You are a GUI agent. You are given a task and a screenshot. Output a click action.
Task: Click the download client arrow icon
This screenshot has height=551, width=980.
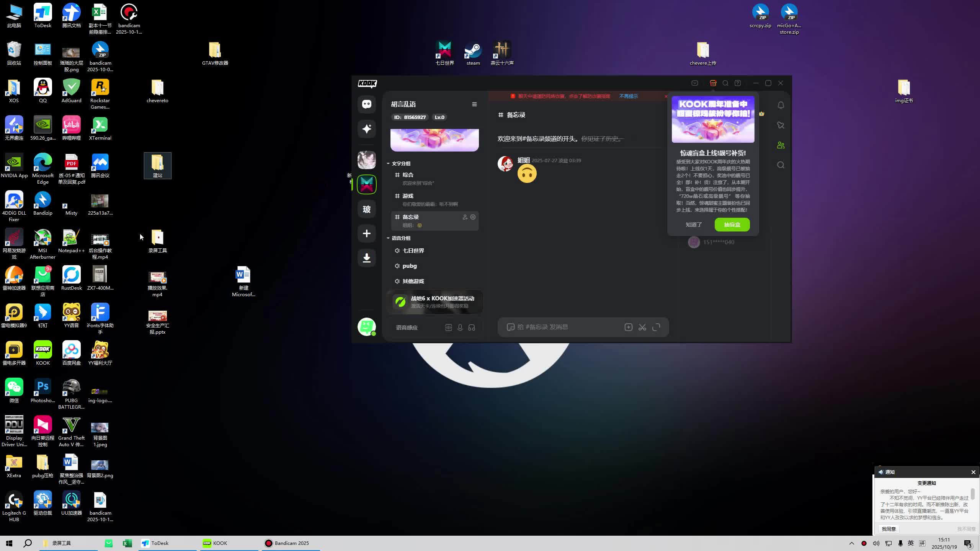point(366,258)
